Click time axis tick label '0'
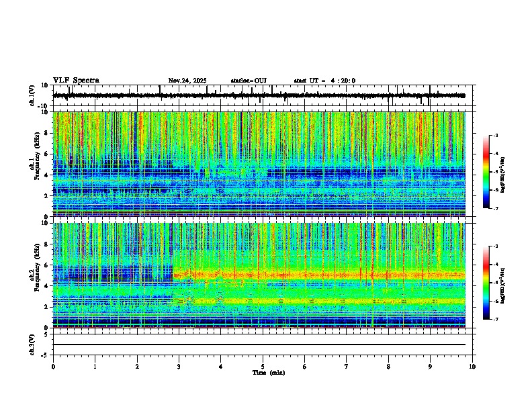Image resolution: width=532 pixels, height=411 pixels. (x=53, y=367)
